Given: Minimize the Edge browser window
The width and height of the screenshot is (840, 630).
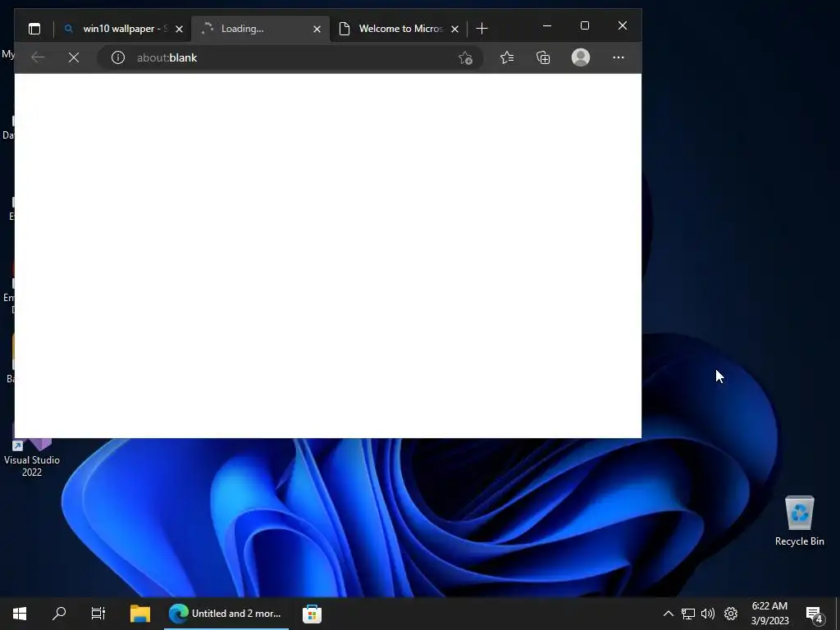Looking at the screenshot, I should pyautogui.click(x=547, y=25).
